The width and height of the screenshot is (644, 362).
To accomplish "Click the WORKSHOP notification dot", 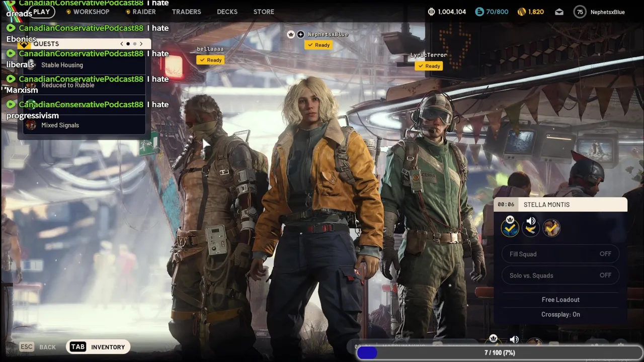I will pos(68,12).
